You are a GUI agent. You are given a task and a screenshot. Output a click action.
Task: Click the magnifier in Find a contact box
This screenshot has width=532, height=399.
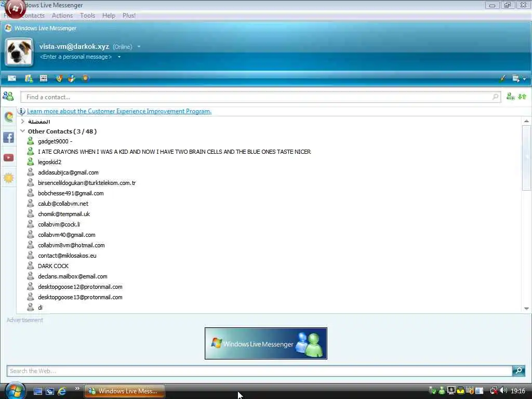[495, 97]
